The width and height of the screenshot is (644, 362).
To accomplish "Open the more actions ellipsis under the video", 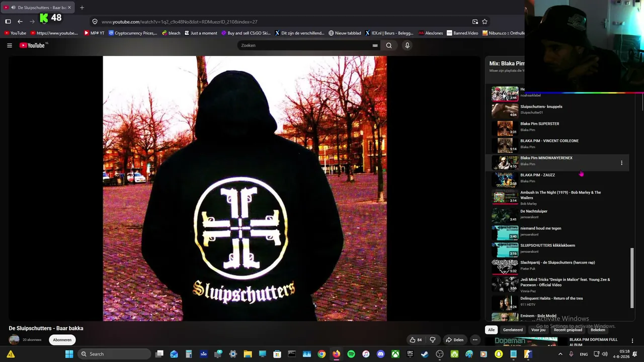I will pyautogui.click(x=475, y=340).
